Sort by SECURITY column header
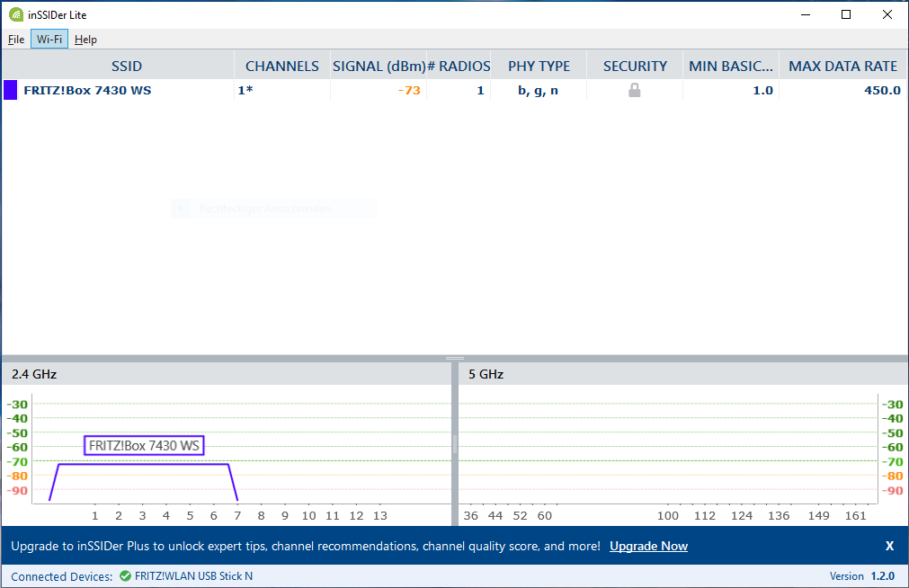The image size is (909, 588). point(635,67)
